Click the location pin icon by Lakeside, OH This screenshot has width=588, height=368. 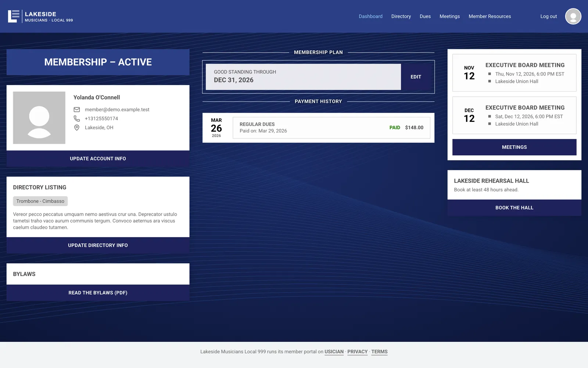pos(77,128)
